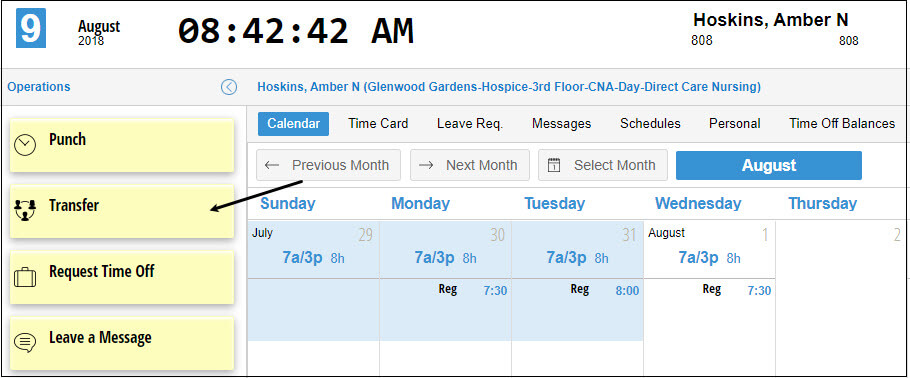Click the blue August month button
Screen dimensions: 910x378
pos(768,165)
